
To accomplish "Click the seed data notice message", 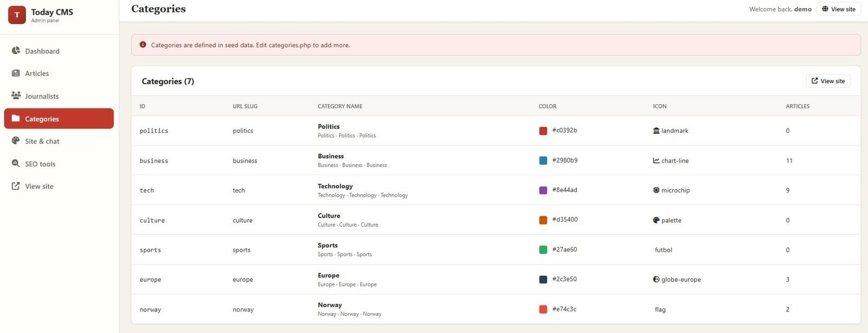I will tap(250, 45).
